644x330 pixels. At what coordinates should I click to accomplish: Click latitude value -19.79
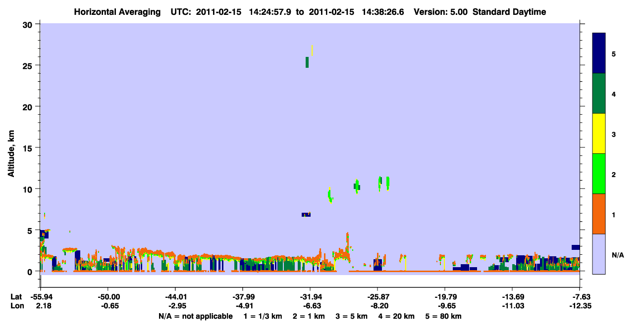445,297
